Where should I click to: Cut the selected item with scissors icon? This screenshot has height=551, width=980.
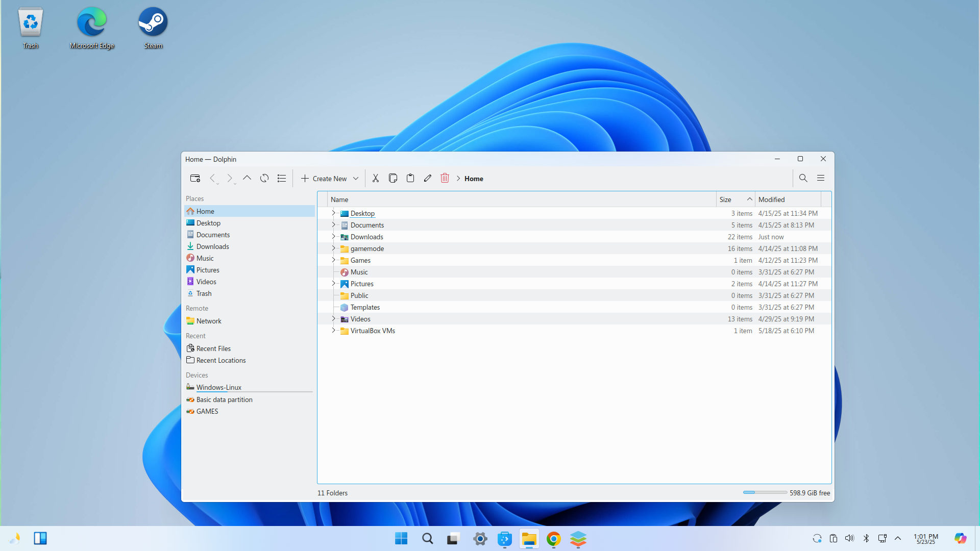pyautogui.click(x=376, y=178)
